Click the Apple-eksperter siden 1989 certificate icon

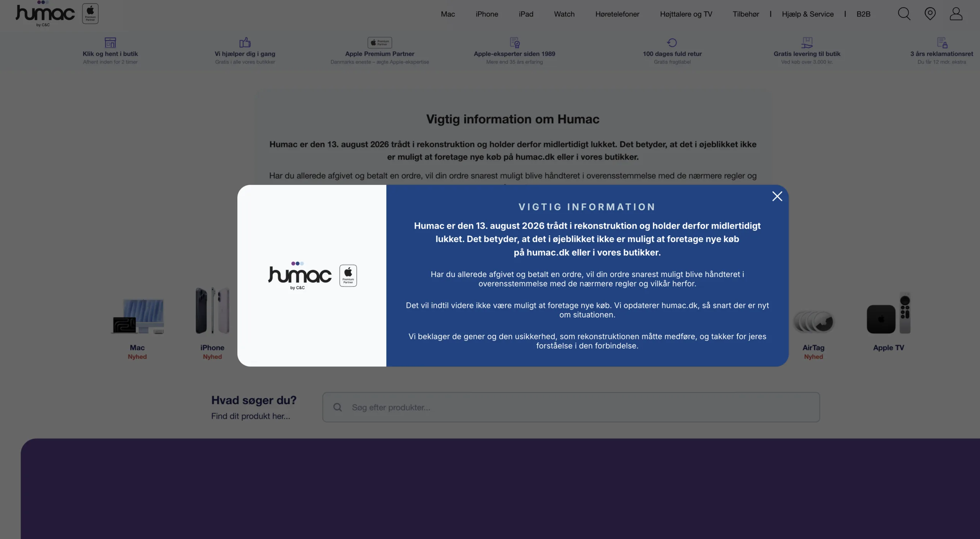tap(514, 42)
